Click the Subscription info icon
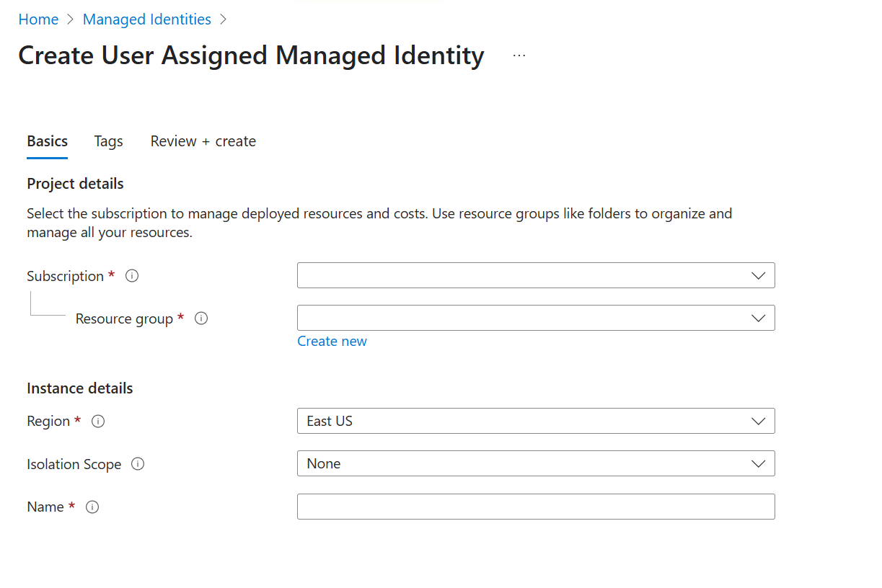Screen dimensions: 882x588 132,276
